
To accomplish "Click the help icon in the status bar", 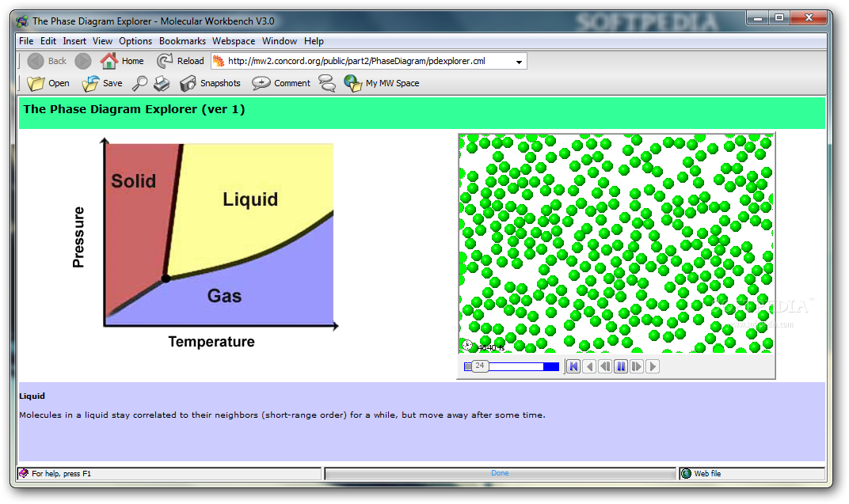I will click(x=24, y=473).
